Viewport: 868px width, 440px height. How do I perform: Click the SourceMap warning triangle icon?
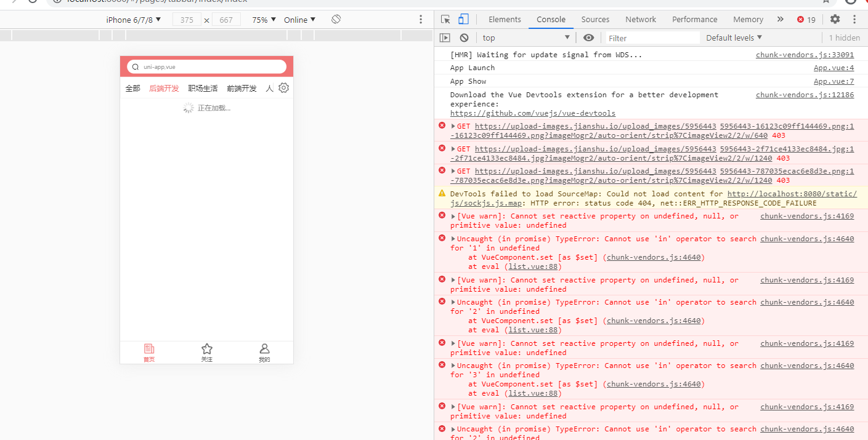tap(442, 193)
